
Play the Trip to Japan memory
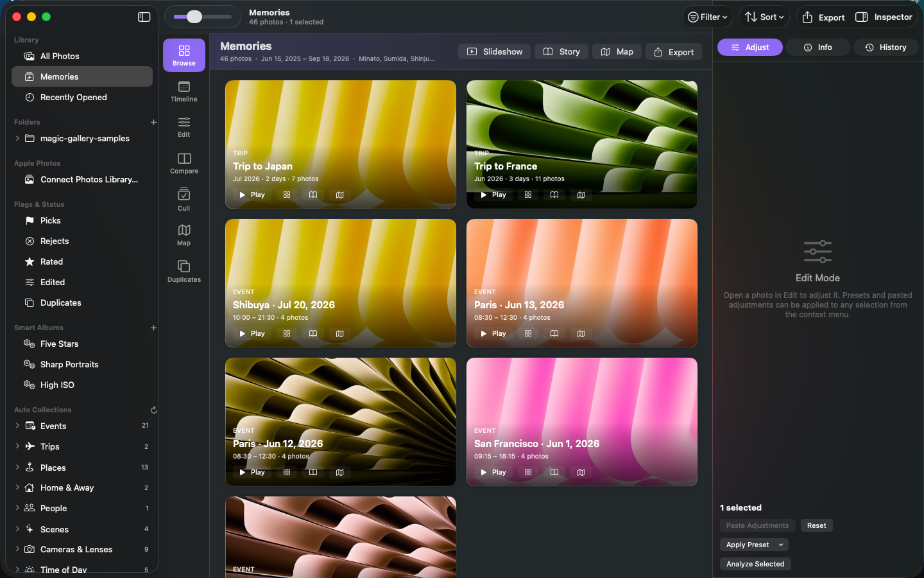(x=252, y=195)
